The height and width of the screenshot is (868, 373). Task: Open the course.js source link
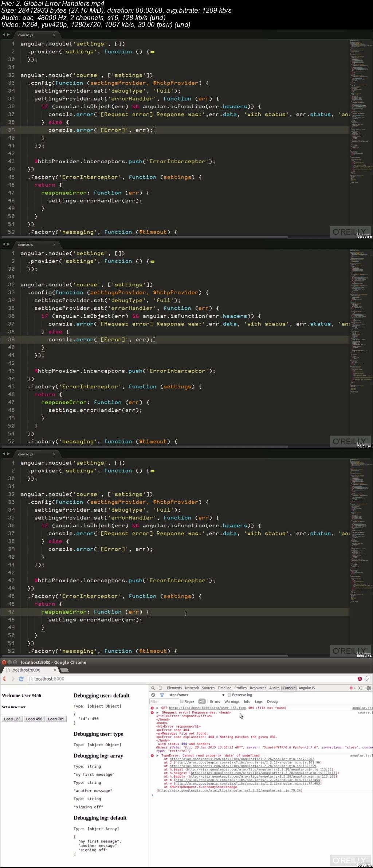(x=365, y=712)
